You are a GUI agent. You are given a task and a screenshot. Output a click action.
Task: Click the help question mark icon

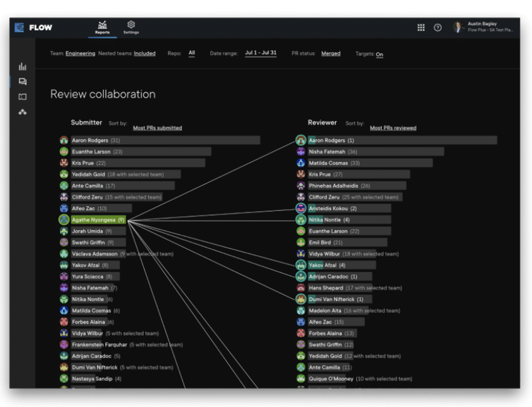pos(438,28)
